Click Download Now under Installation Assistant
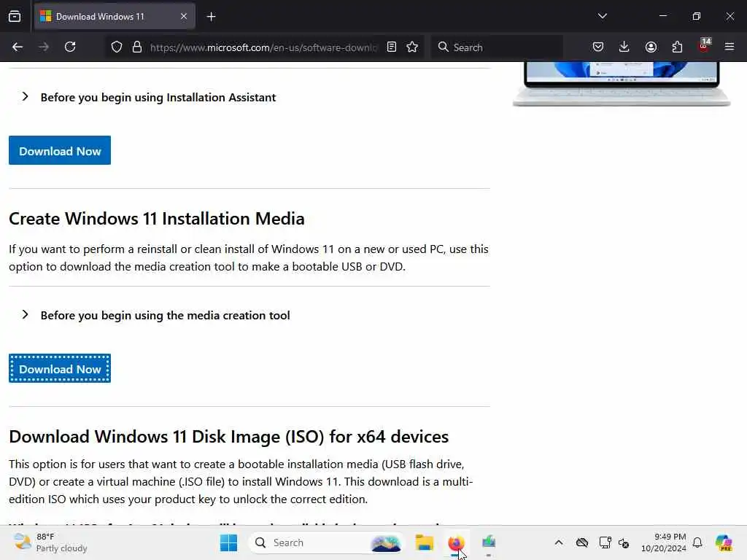This screenshot has height=560, width=747. click(60, 150)
